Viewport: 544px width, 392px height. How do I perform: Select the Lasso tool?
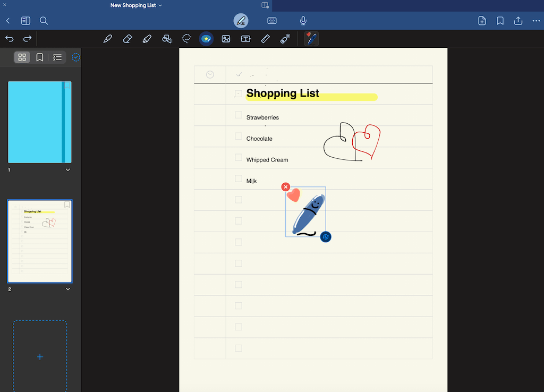(x=186, y=38)
